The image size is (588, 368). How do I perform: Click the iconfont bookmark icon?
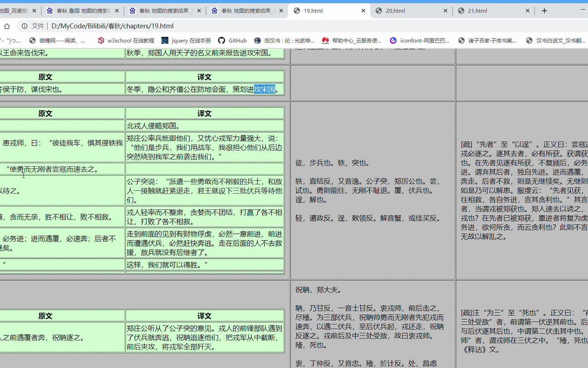393,41
